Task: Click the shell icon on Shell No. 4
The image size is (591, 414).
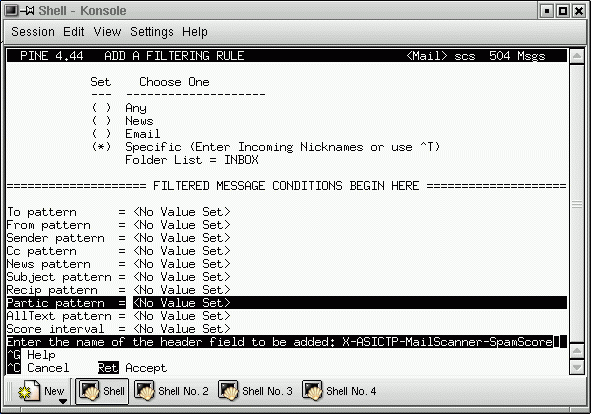Action: click(x=312, y=391)
